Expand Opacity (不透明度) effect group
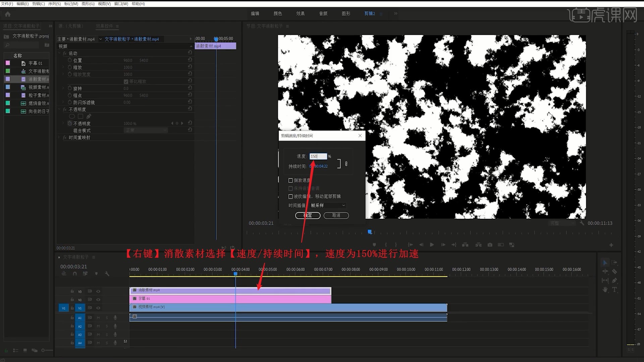The width and height of the screenshot is (644, 362). [59, 110]
